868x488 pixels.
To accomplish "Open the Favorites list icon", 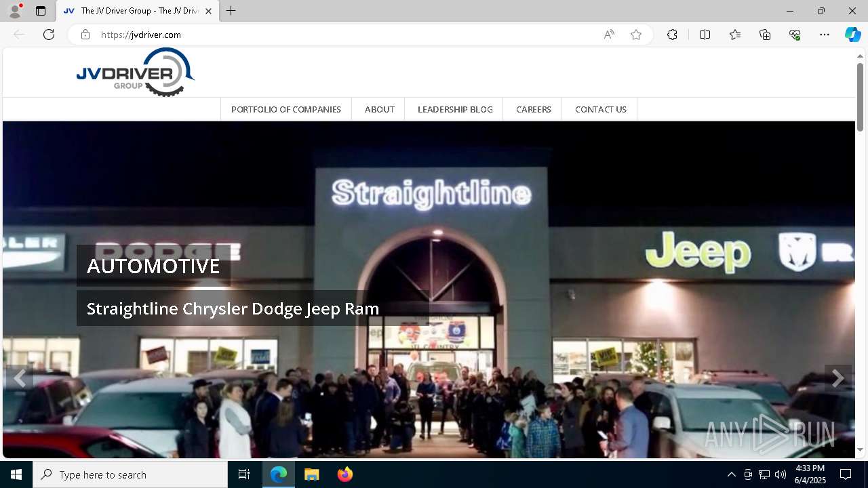I will coord(735,35).
